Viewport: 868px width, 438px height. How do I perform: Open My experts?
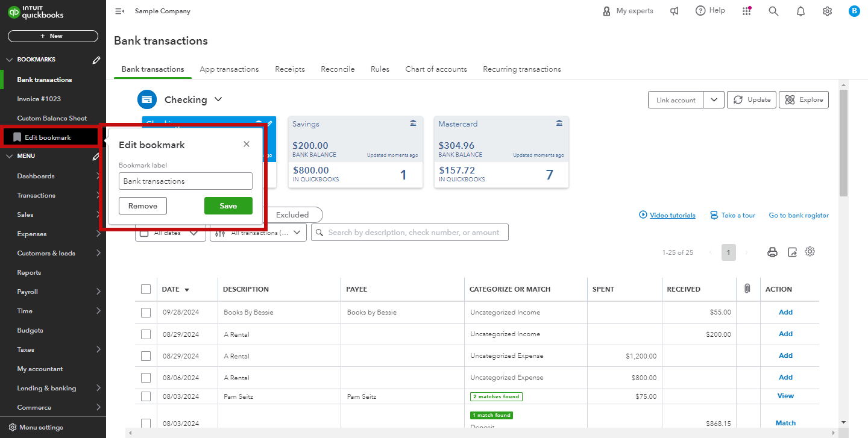(627, 11)
